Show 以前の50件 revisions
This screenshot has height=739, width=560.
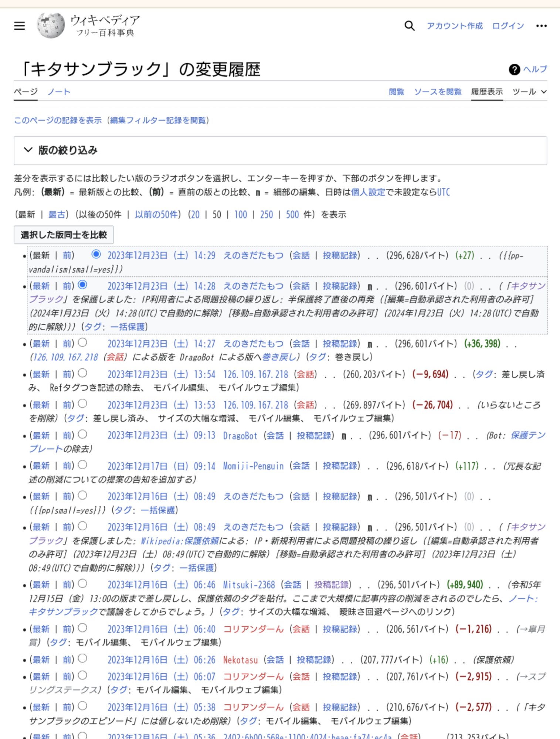(x=156, y=215)
